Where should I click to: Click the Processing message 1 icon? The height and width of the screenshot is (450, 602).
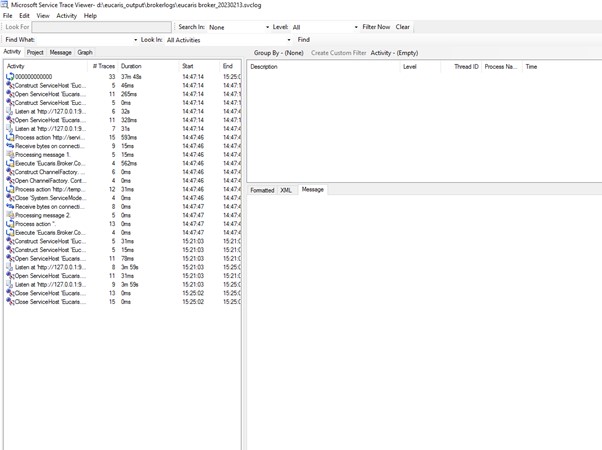tap(10, 155)
